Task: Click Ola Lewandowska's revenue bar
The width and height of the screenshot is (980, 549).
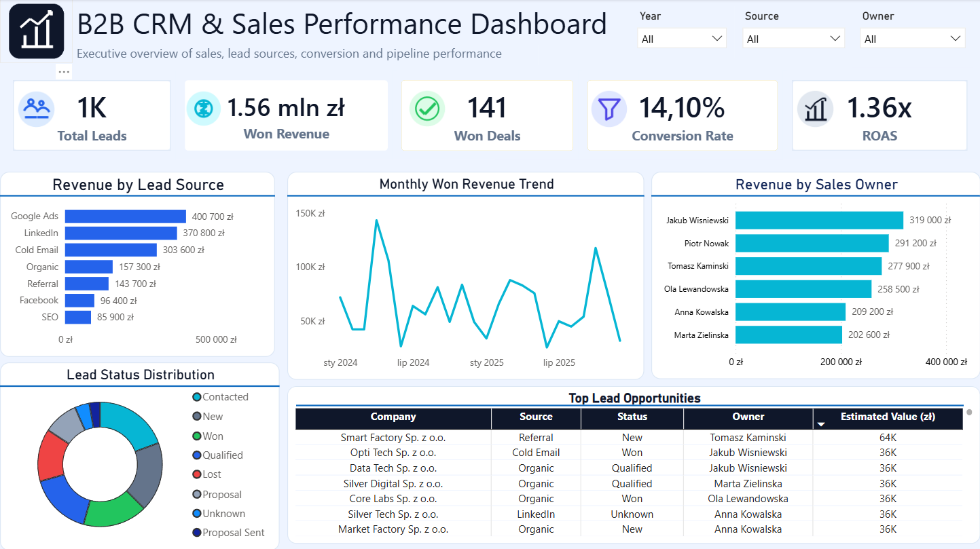Action: pos(803,289)
